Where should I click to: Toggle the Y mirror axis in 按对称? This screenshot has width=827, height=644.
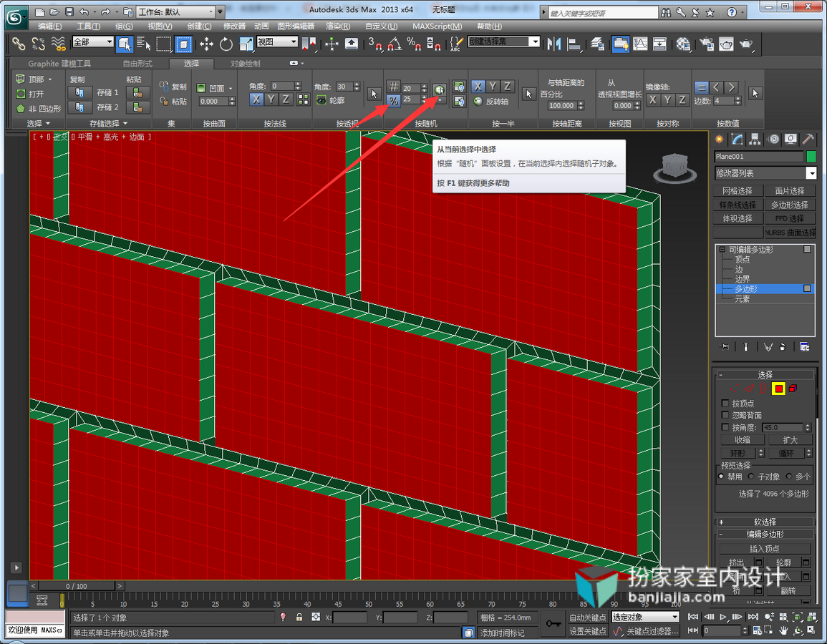(668, 99)
